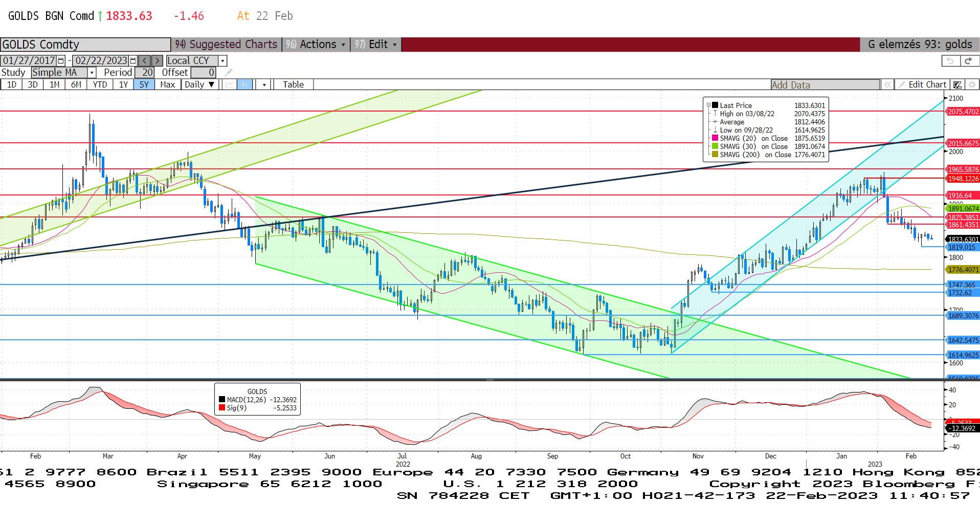Shift date range forward with right arrow
The height and width of the screenshot is (524, 980).
pos(157,60)
